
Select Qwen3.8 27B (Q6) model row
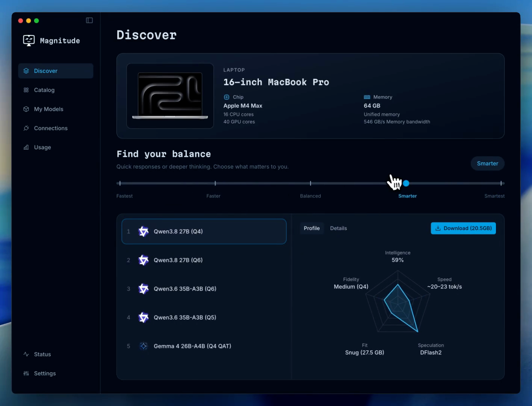point(204,260)
